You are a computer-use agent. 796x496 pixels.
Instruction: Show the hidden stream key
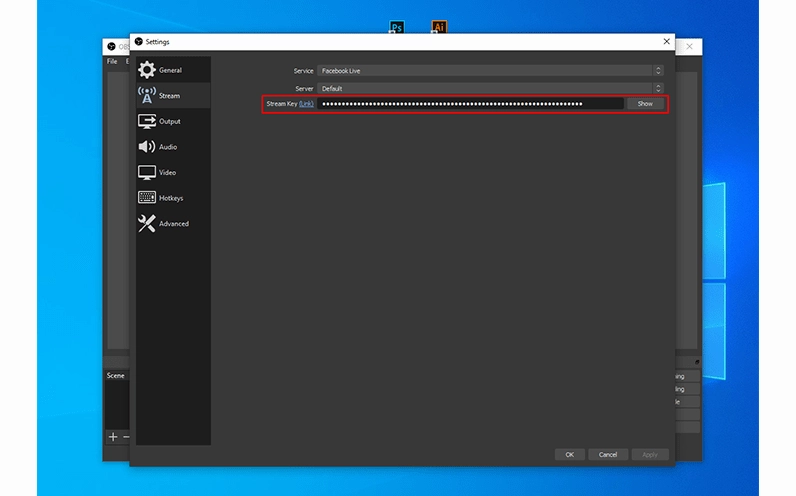[x=645, y=104]
